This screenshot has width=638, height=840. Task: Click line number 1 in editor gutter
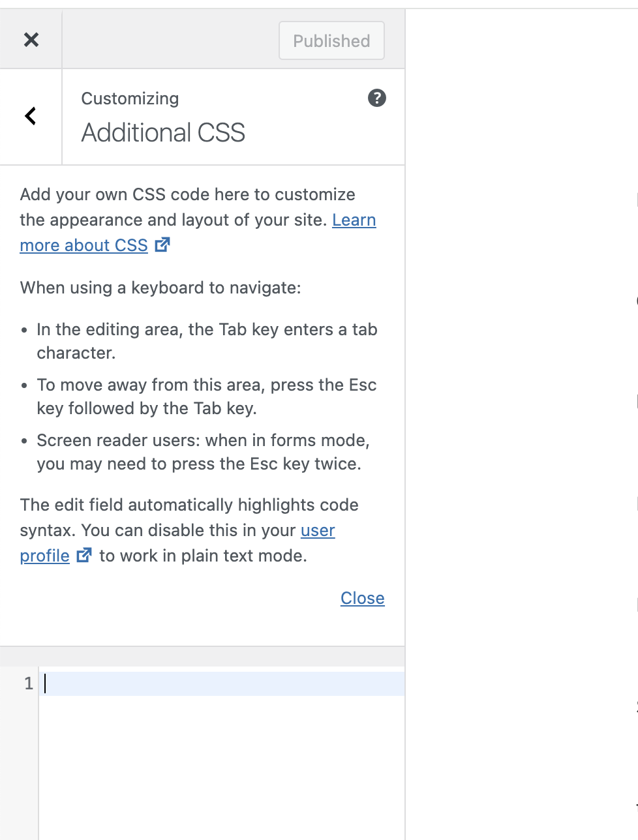click(29, 683)
